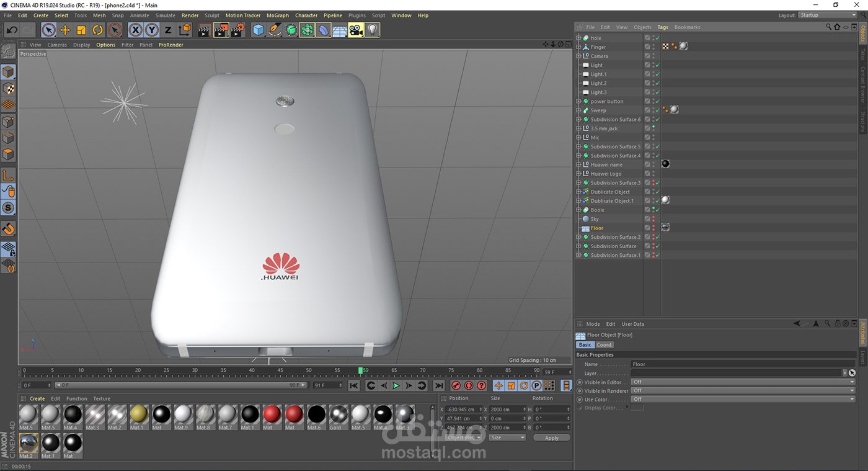Click Render View clapperboard icon
The width and height of the screenshot is (868, 471).
tap(204, 30)
